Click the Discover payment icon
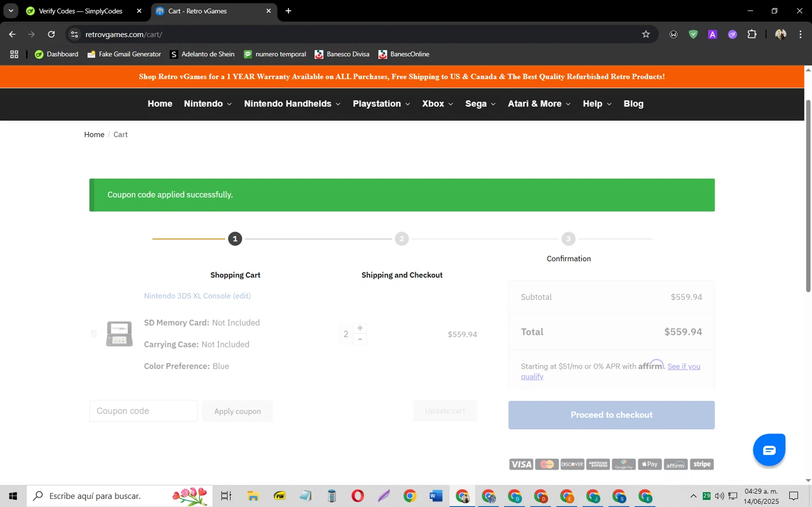Viewport: 812px width, 507px height. tap(572, 464)
